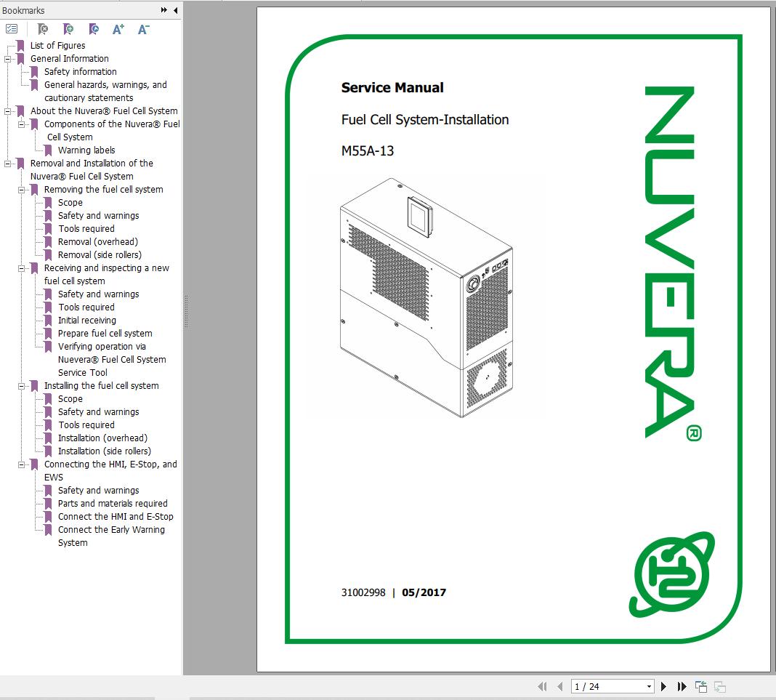This screenshot has height=700, width=776.
Task: Open the Prepare fuel cell system bookmark
Action: 105,333
